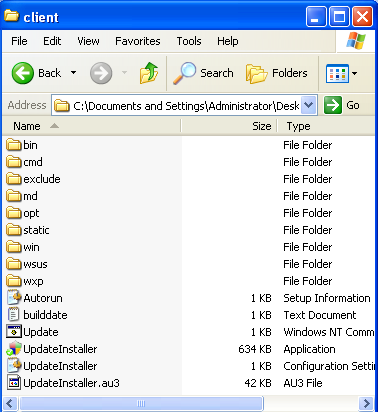Click the Search button label
This screenshot has height=412, width=378.
[217, 73]
